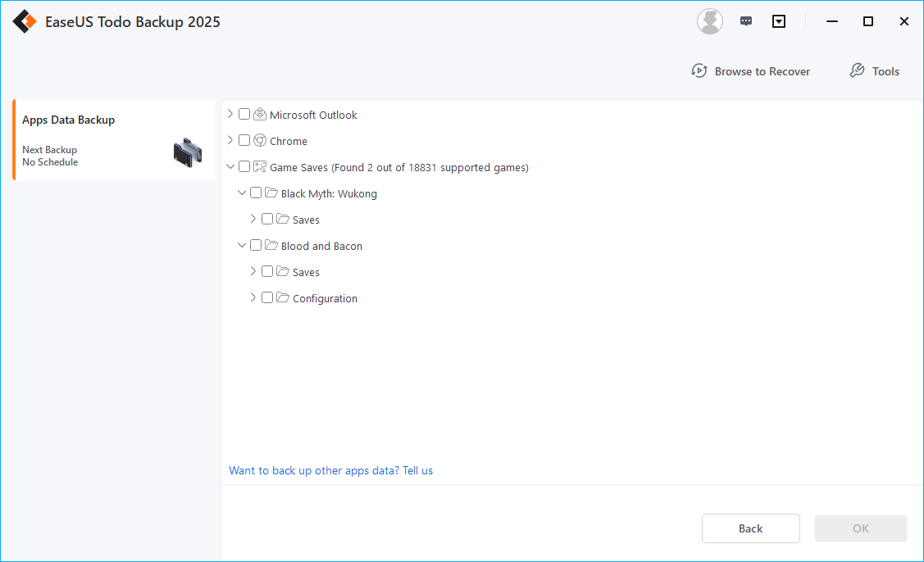Collapse the Blood and Bacon node
Screen dimensions: 924x562
tap(242, 245)
